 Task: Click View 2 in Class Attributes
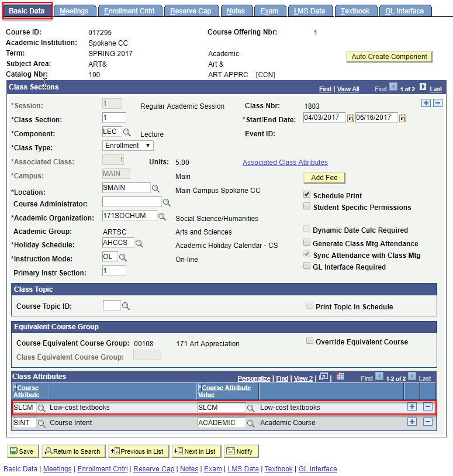pos(303,378)
